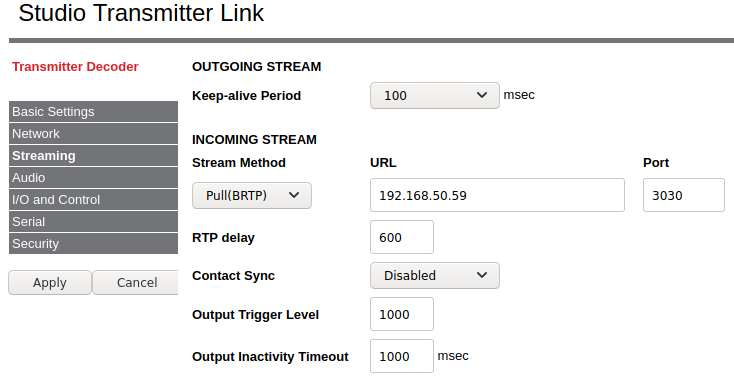The height and width of the screenshot is (385, 734).
Task: Select the Output Trigger Level input
Action: point(402,314)
